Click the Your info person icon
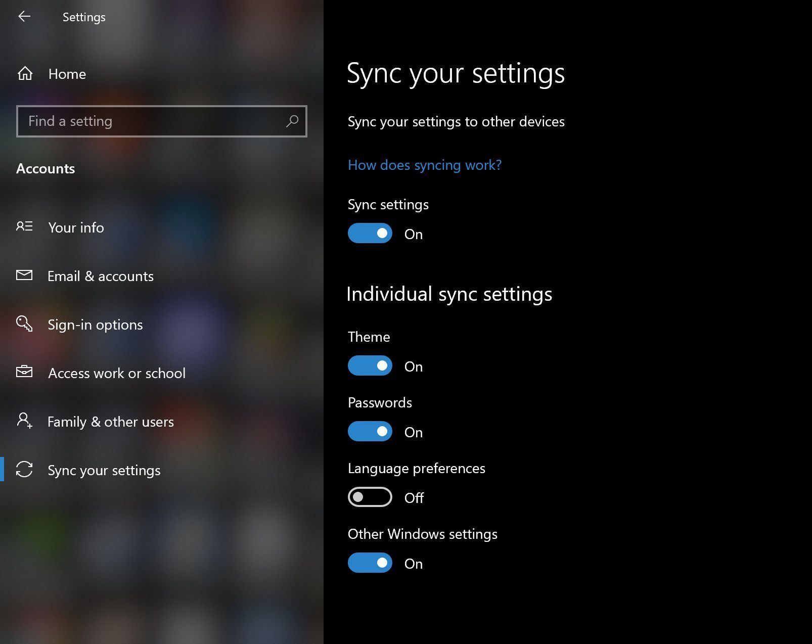This screenshot has height=644, width=812. coord(24,226)
